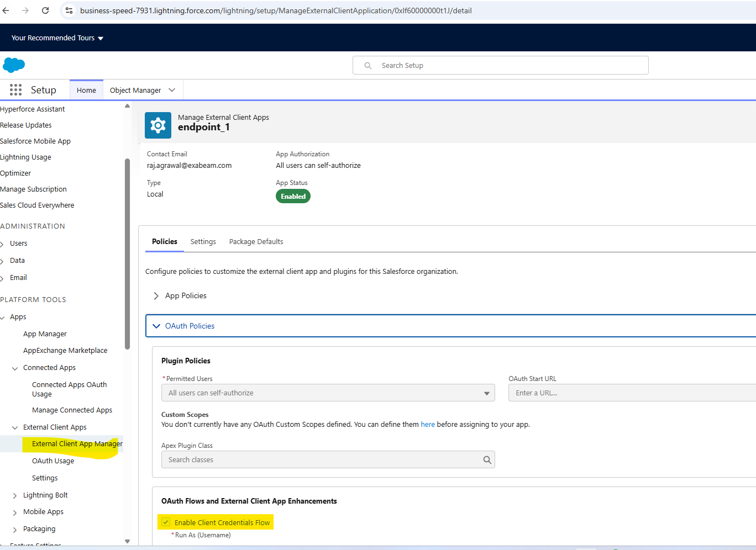
Task: Click the Salesforce cloud logo
Action: [14, 65]
